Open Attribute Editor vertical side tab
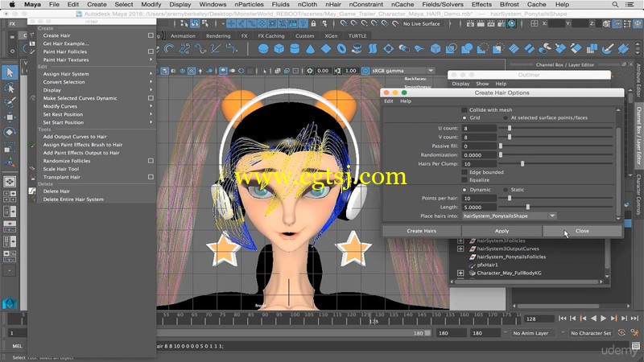The height and width of the screenshot is (362, 644). pos(638,80)
